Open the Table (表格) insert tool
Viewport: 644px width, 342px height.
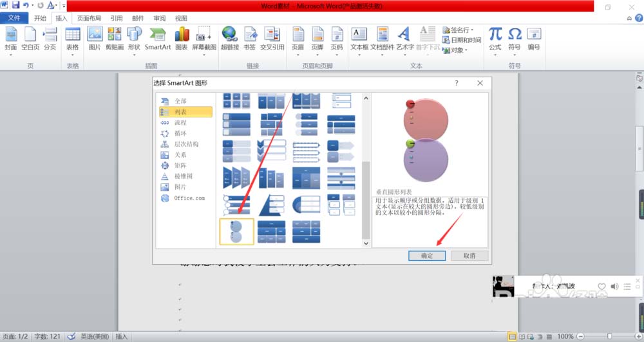point(73,40)
